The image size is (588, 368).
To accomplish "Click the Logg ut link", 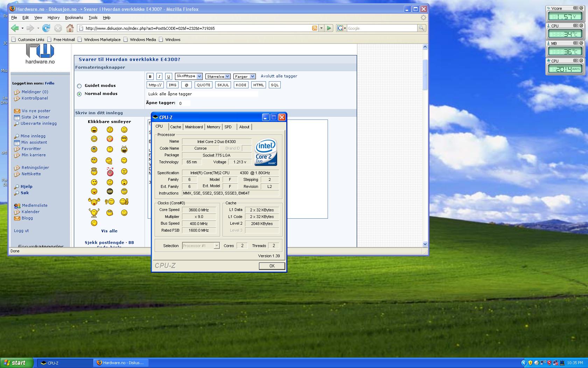I will (x=21, y=231).
